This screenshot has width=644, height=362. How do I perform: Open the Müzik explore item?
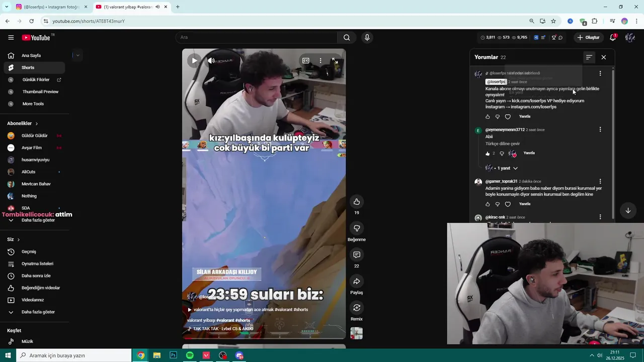pyautogui.click(x=34, y=341)
